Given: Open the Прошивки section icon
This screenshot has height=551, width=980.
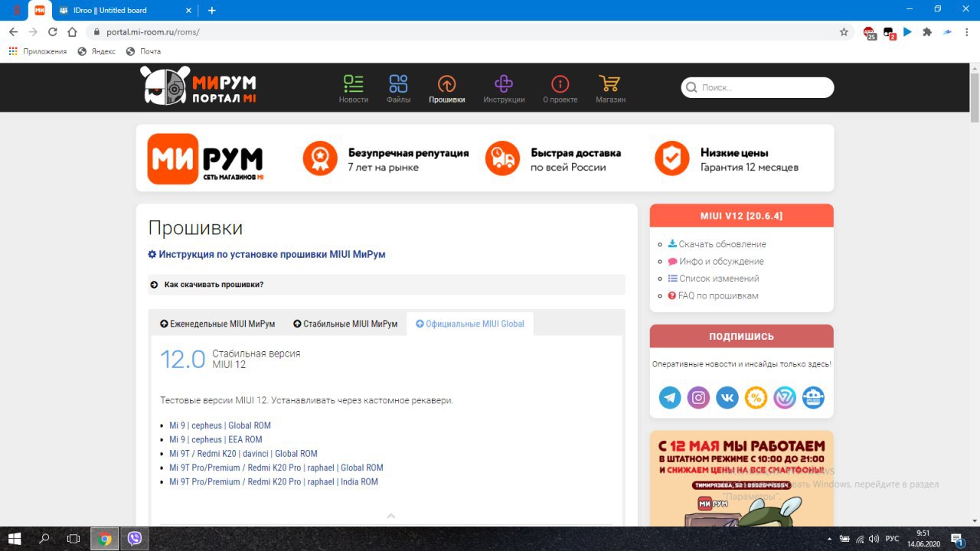Looking at the screenshot, I should coord(446,84).
